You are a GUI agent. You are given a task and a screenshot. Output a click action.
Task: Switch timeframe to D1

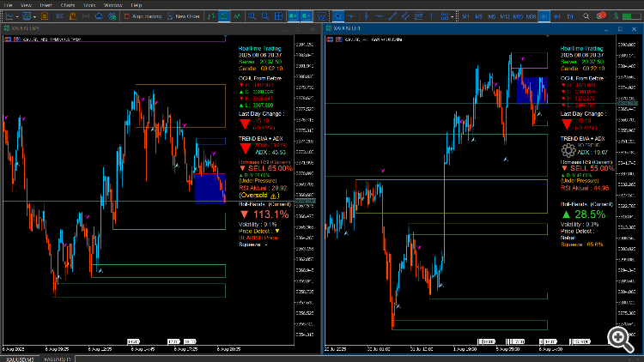coord(570,16)
